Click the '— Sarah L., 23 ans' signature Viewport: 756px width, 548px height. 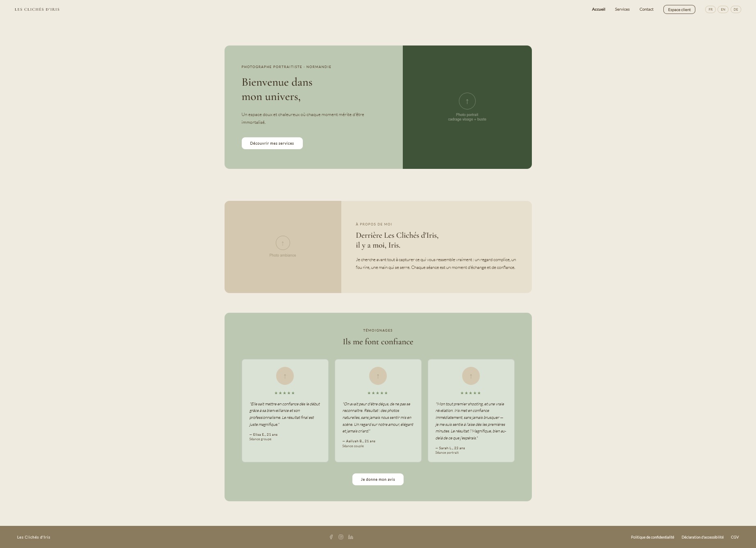(450, 448)
